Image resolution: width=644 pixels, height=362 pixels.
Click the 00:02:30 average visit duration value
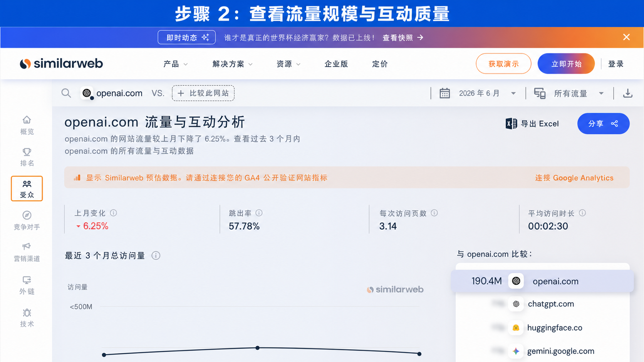coord(548,226)
